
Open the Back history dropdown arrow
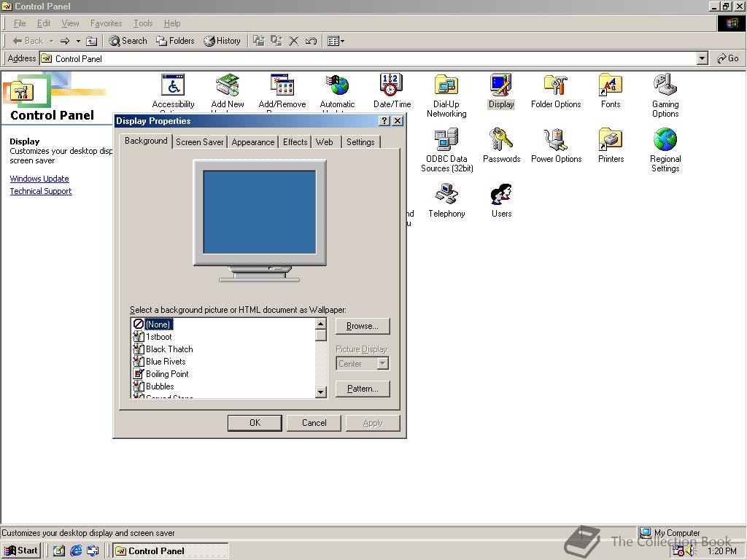pos(52,41)
